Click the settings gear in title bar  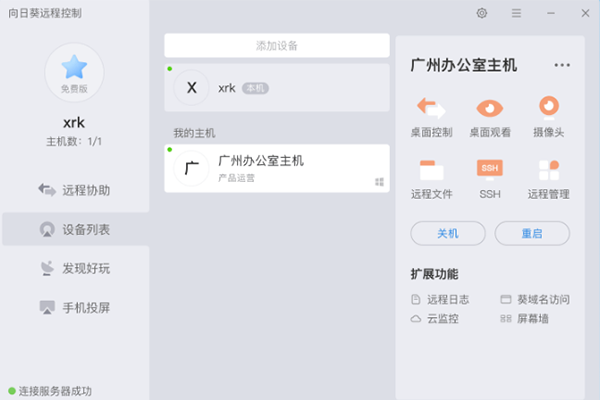(x=482, y=13)
